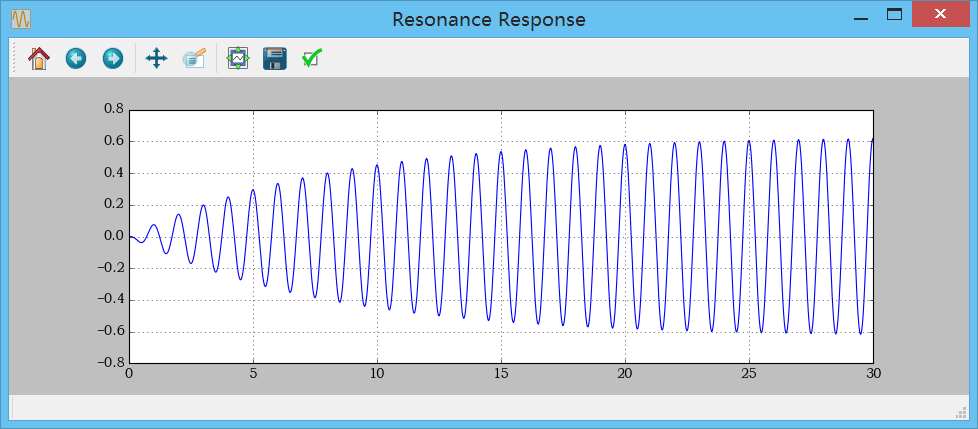Click the Resonance Response title text
The image size is (978, 429).
tap(488, 19)
